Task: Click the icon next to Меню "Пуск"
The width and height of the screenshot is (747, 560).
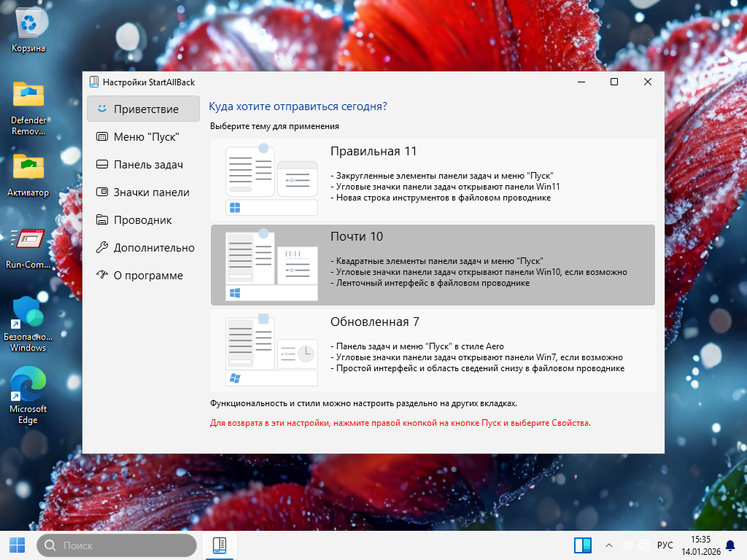Action: (x=102, y=136)
